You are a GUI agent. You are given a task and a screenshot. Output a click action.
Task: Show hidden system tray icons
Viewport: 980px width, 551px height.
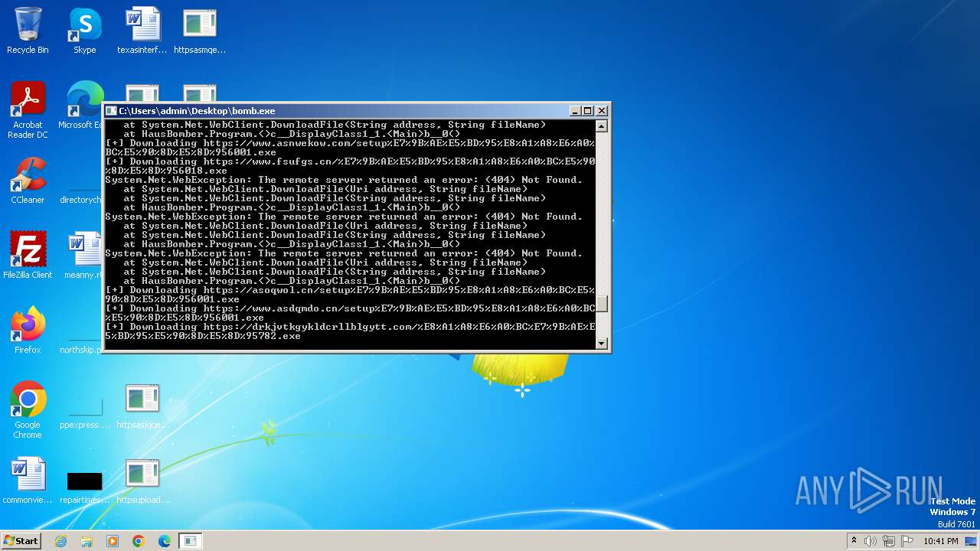[854, 541]
